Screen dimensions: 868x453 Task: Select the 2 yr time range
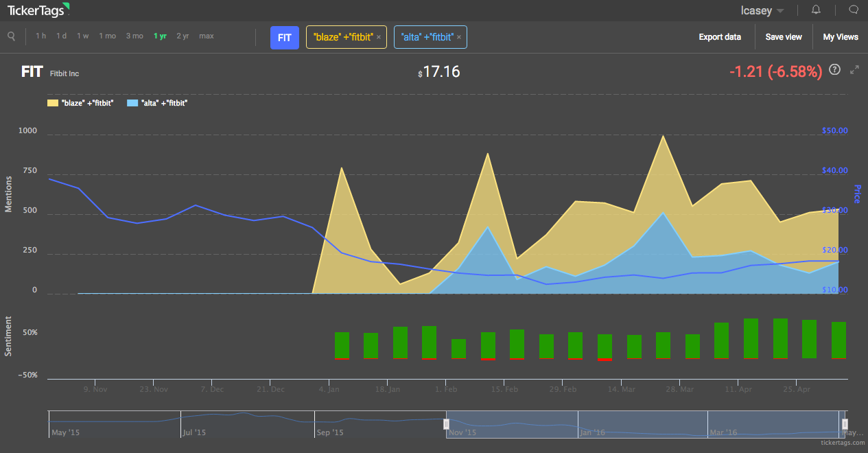(x=183, y=36)
